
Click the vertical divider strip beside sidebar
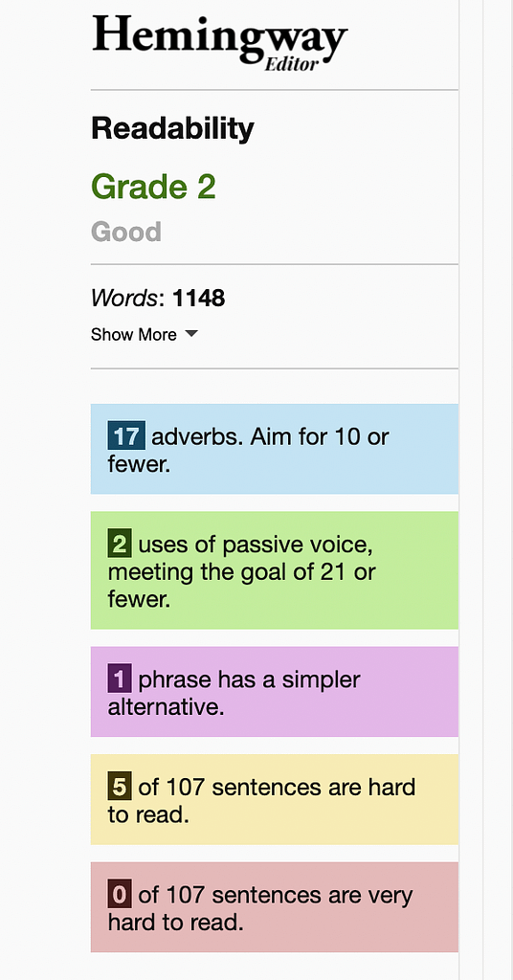[471, 490]
